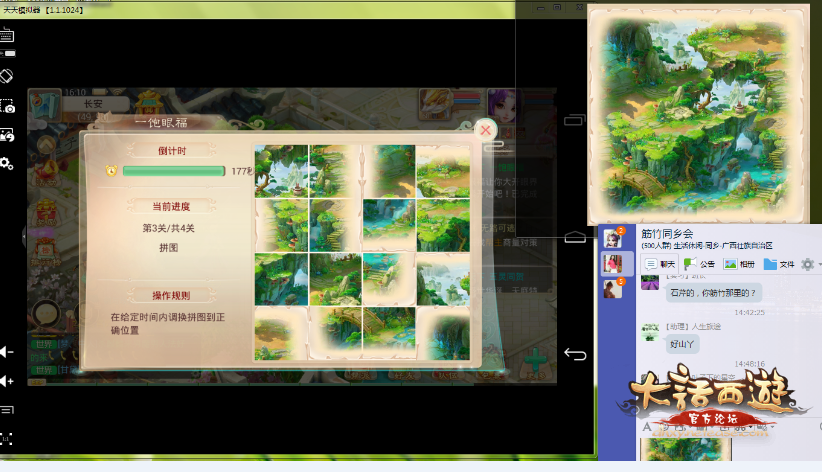Click the lavender field sender avatar

[650, 282]
